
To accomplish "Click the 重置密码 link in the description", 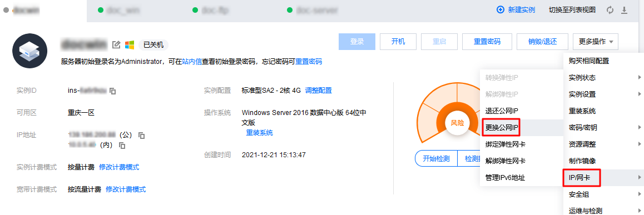I will [x=309, y=62].
